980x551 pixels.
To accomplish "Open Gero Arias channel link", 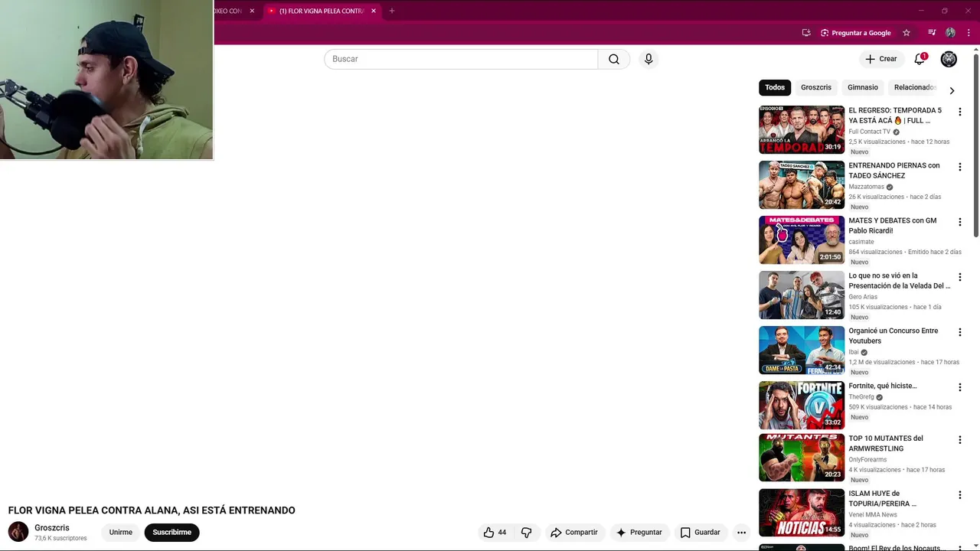I will tap(863, 297).
